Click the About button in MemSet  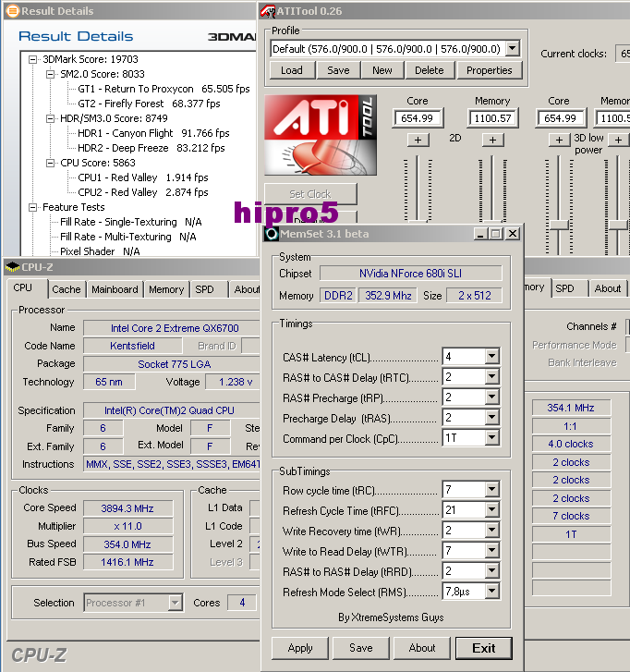[x=422, y=648]
